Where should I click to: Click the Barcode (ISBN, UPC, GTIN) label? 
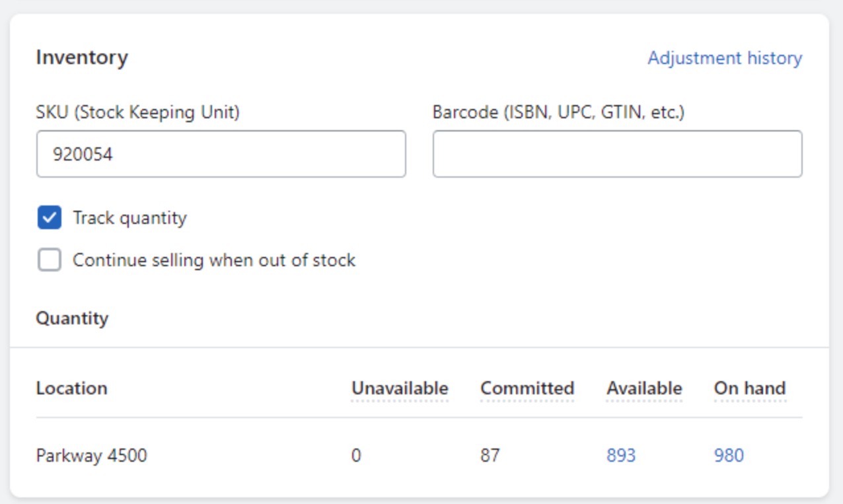click(x=559, y=112)
